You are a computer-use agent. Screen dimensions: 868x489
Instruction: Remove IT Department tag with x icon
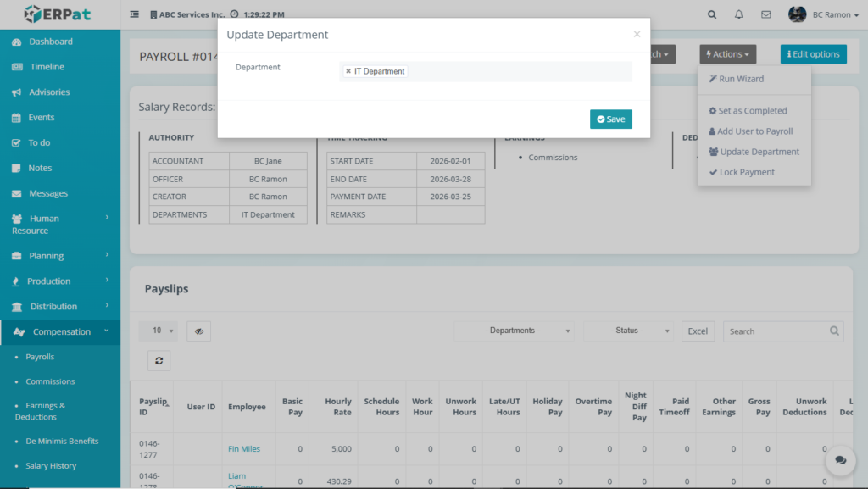point(348,72)
